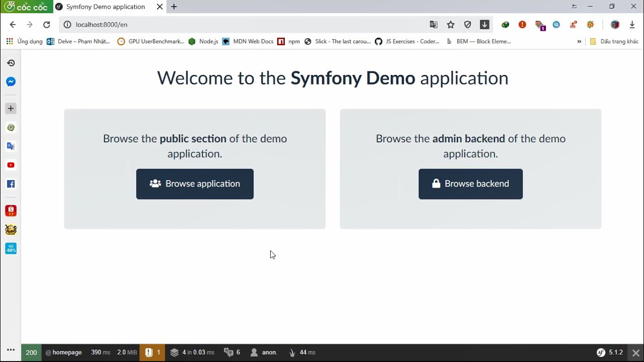Open the npm bookmark
644x362 pixels.
pos(289,42)
